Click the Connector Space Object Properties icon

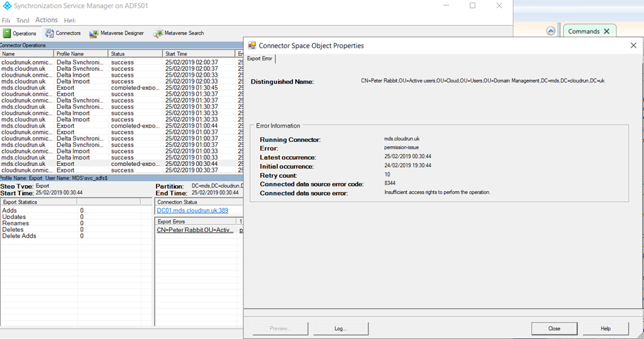tap(252, 45)
